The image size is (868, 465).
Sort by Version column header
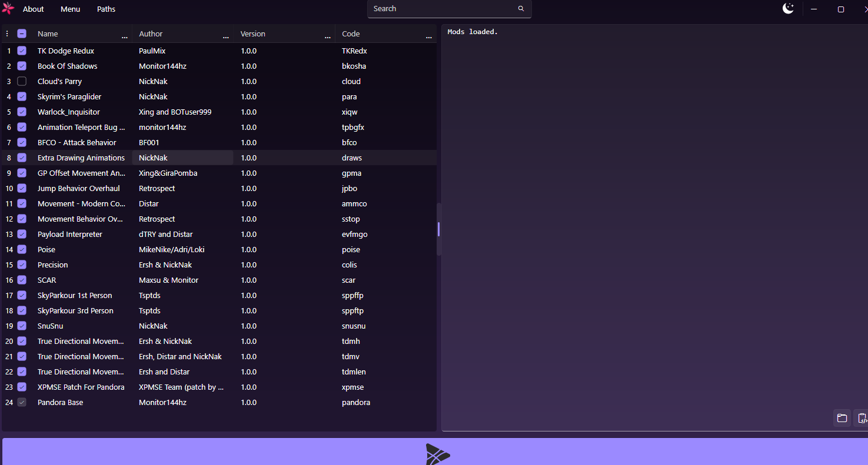point(253,34)
